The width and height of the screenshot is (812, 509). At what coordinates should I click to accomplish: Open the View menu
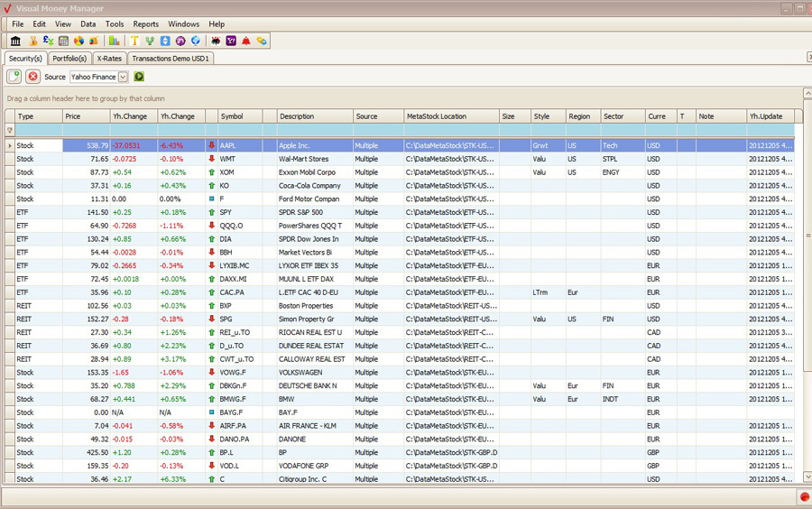tap(62, 23)
